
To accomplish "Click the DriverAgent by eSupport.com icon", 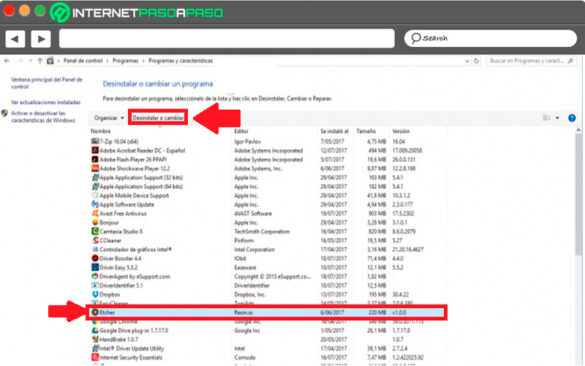I will 95,276.
